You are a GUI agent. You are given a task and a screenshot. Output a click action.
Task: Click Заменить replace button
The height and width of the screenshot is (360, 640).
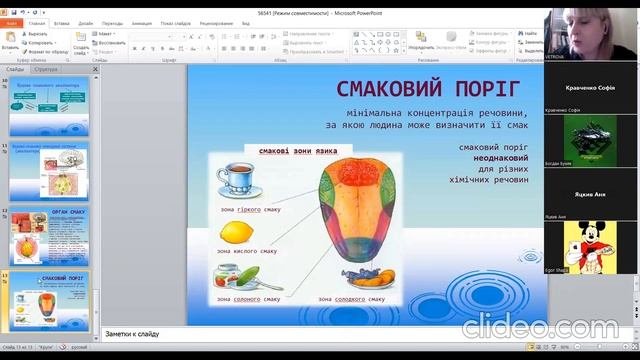(531, 42)
